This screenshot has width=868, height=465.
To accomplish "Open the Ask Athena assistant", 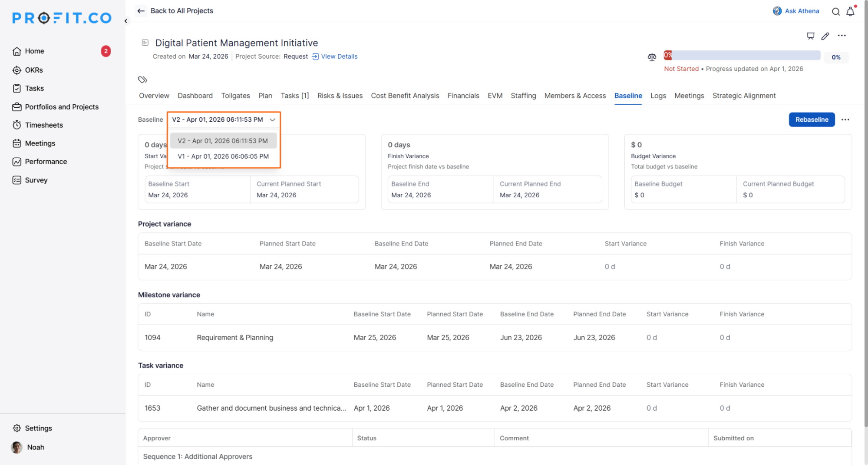I will [796, 11].
